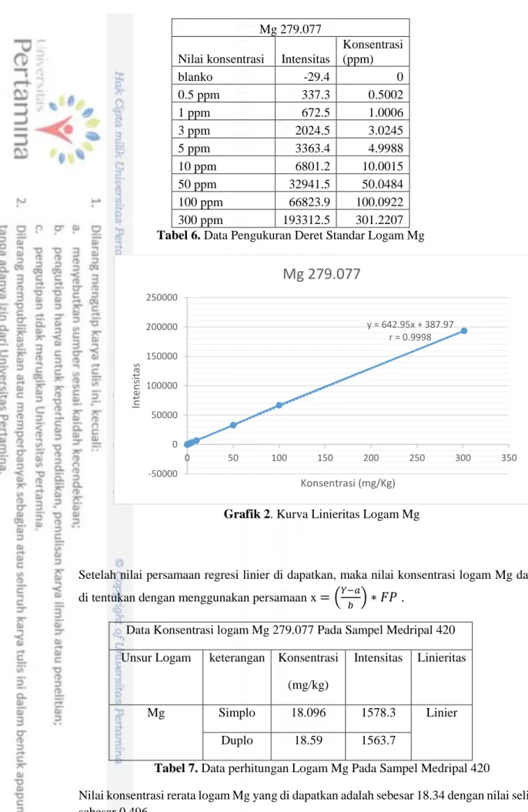This screenshot has width=528, height=812.
Task: Select concentration value '50.0484'
Action: [x=383, y=184]
